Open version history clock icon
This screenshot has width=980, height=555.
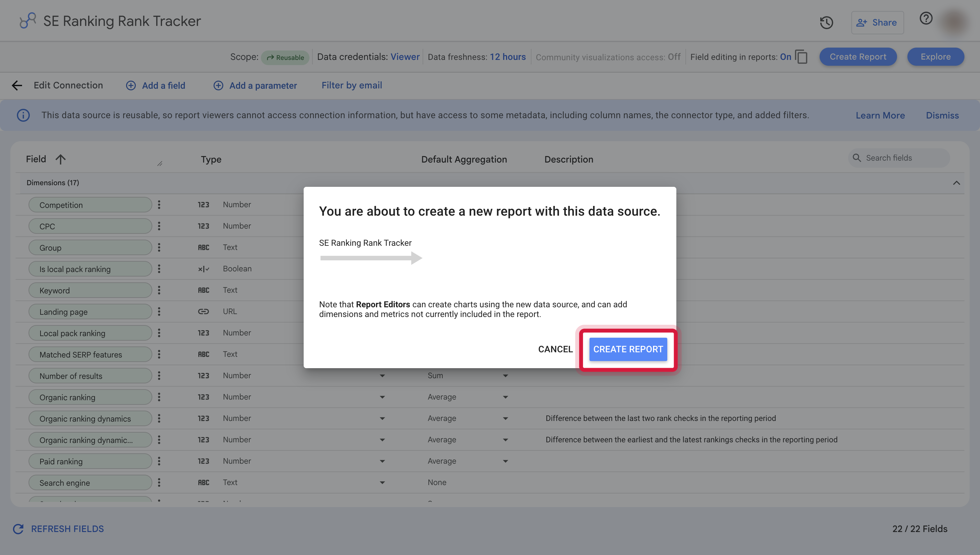tap(826, 22)
